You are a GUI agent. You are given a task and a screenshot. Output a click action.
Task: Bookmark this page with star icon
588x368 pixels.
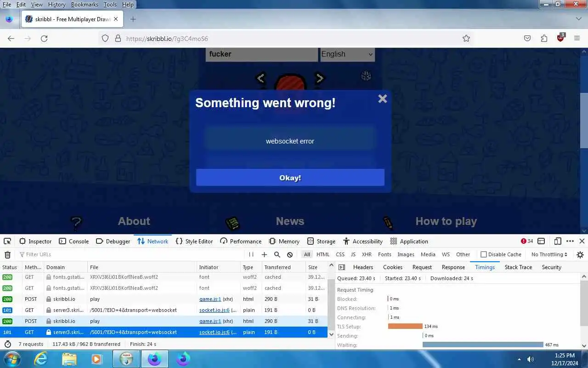466,39
